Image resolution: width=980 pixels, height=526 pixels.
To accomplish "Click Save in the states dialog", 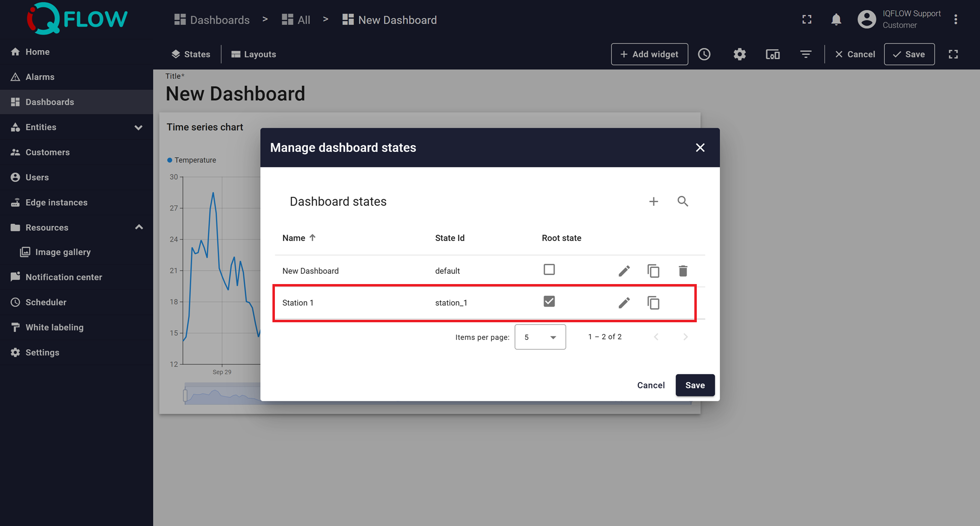I will tap(695, 385).
